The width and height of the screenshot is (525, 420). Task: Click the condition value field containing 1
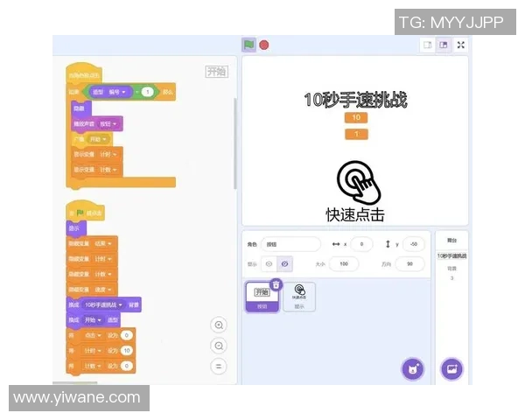click(x=147, y=92)
